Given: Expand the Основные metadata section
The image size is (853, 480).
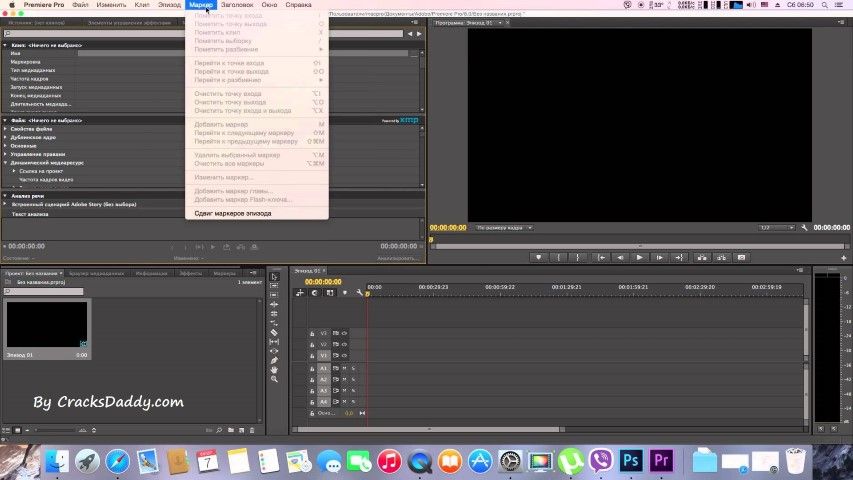Looking at the screenshot, I should click(6, 146).
